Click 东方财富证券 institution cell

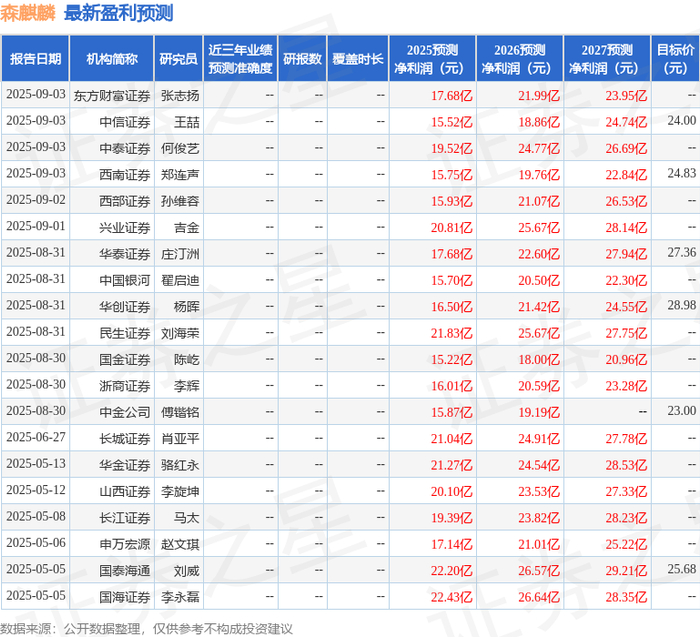(x=112, y=96)
